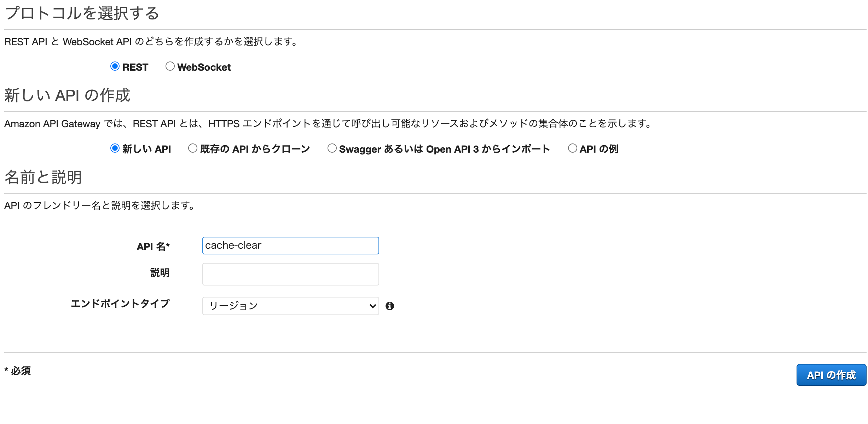Select the WebSocket protocol option
This screenshot has height=424, width=868.
[x=170, y=66]
